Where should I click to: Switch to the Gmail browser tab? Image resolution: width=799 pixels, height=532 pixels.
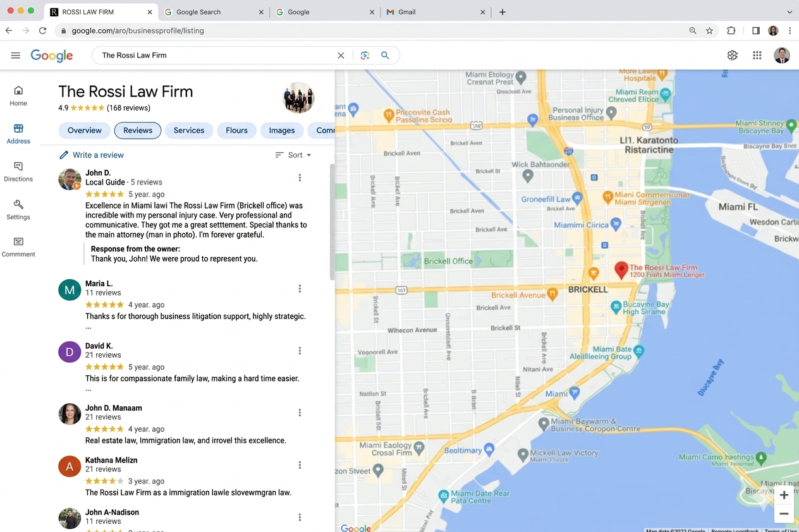(x=436, y=12)
